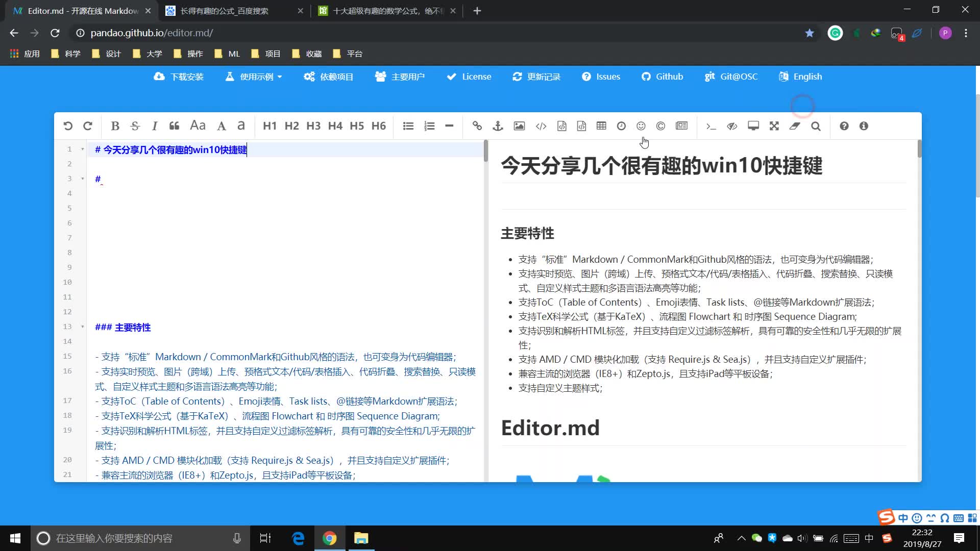The width and height of the screenshot is (980, 551).
Task: Open the editor help dialog
Action: point(844,126)
